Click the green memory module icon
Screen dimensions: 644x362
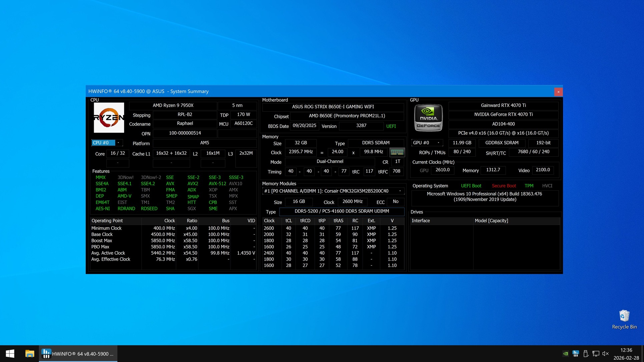397,152
